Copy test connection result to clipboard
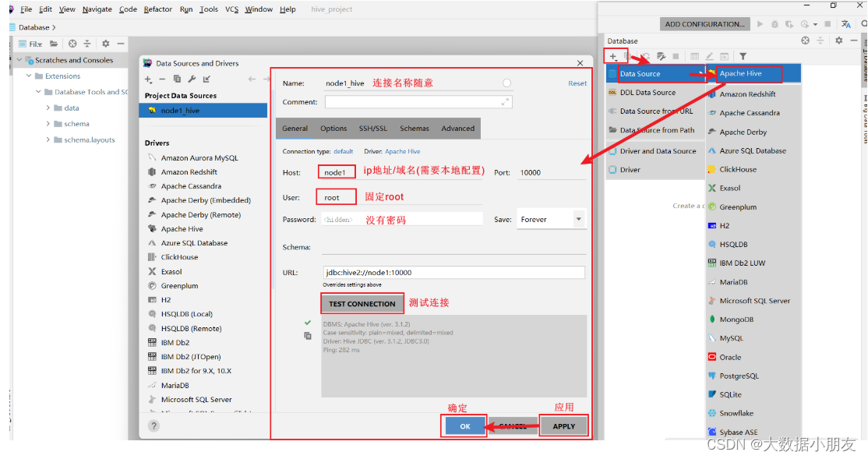Viewport: 868px width, 459px height. click(x=308, y=336)
